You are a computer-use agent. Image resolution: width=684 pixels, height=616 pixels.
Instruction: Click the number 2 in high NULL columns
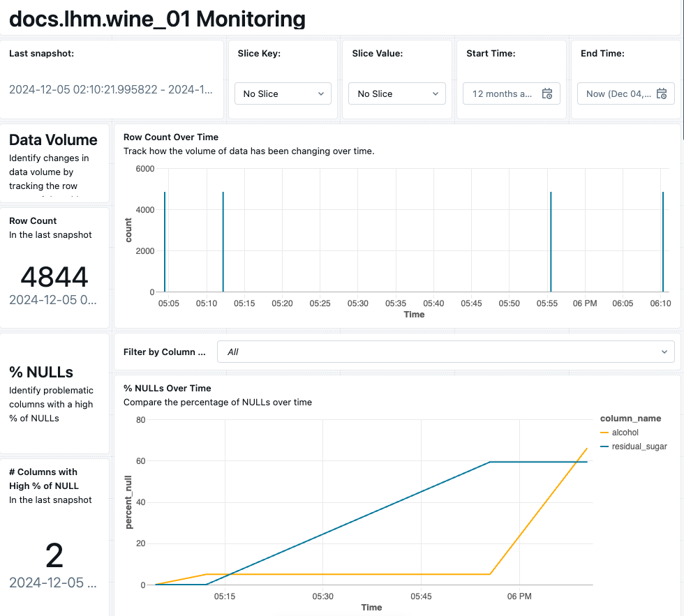pyautogui.click(x=54, y=555)
